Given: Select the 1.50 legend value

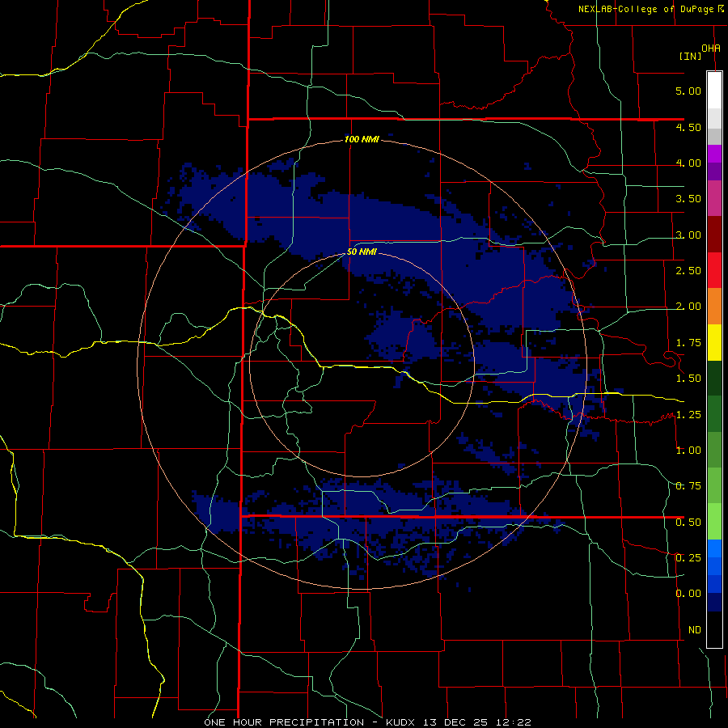Looking at the screenshot, I should pos(688,379).
